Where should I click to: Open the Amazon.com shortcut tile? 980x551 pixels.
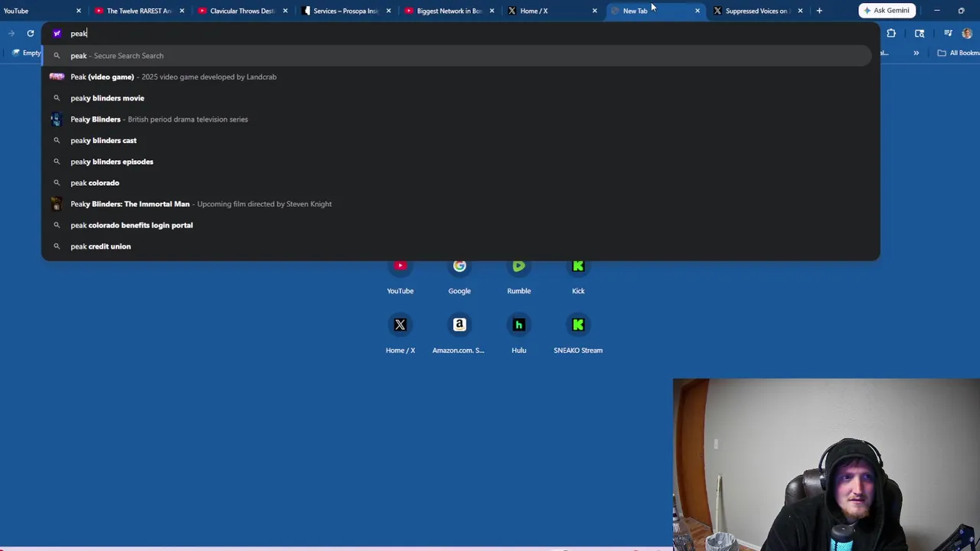click(x=459, y=334)
